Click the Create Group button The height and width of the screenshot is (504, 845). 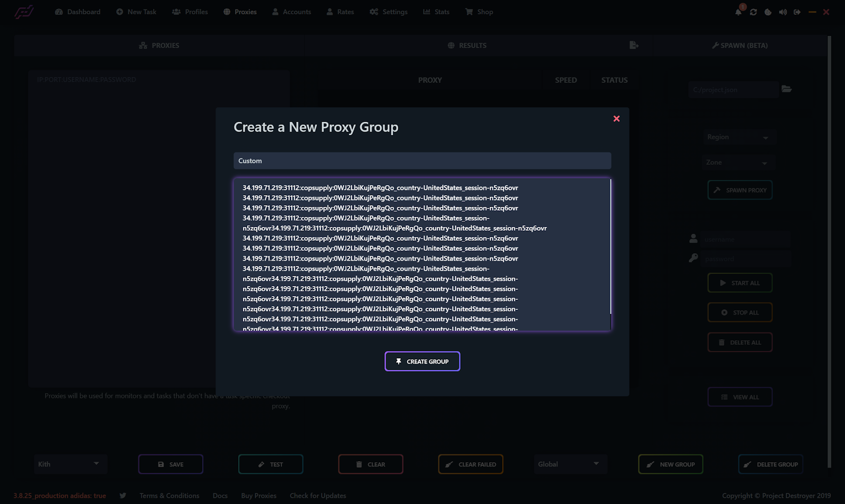click(422, 362)
